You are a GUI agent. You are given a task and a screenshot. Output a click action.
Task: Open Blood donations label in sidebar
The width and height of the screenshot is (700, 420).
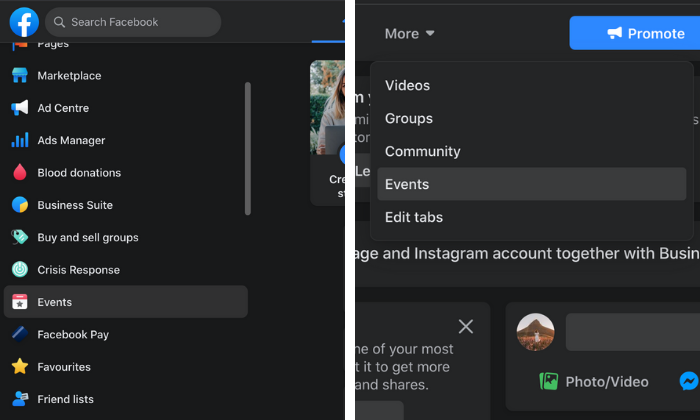pos(79,173)
